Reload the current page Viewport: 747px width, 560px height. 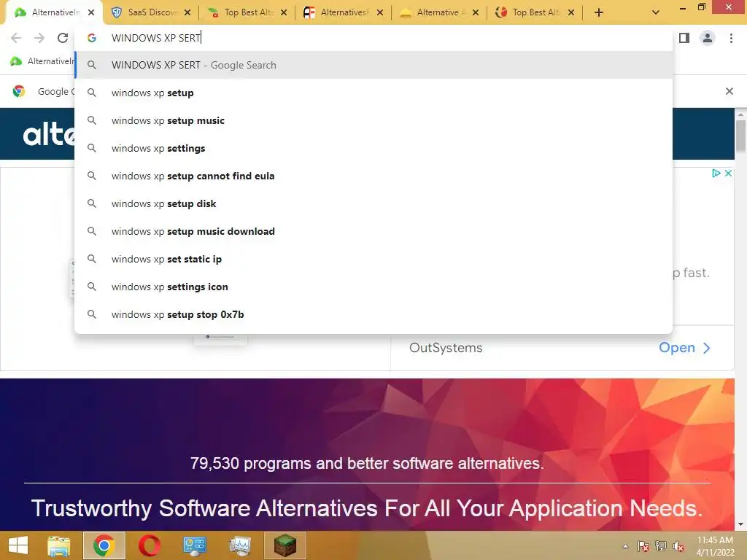(63, 38)
